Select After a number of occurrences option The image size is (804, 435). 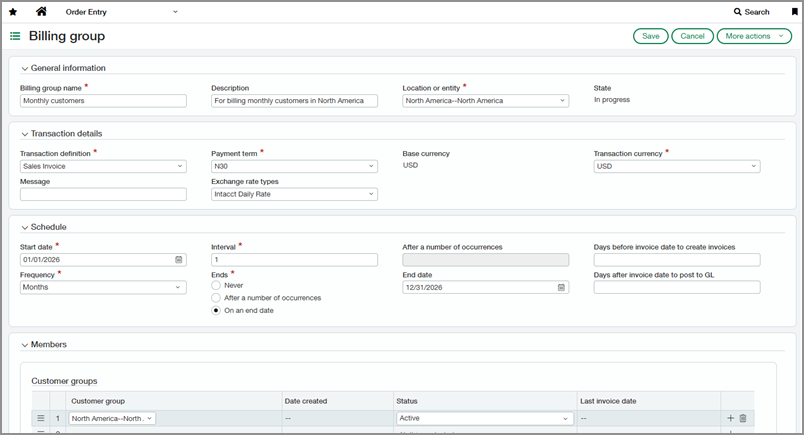[x=216, y=298]
